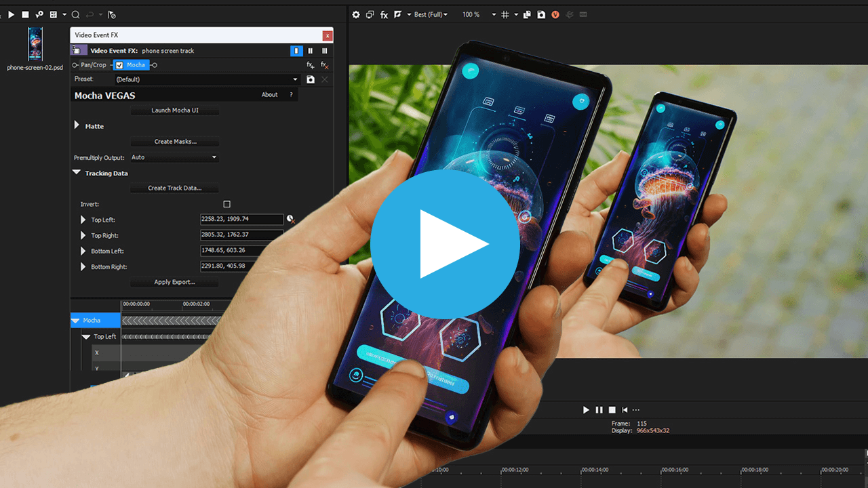Remove selected plug-in from FX chain
The image size is (868, 488).
coord(324,65)
